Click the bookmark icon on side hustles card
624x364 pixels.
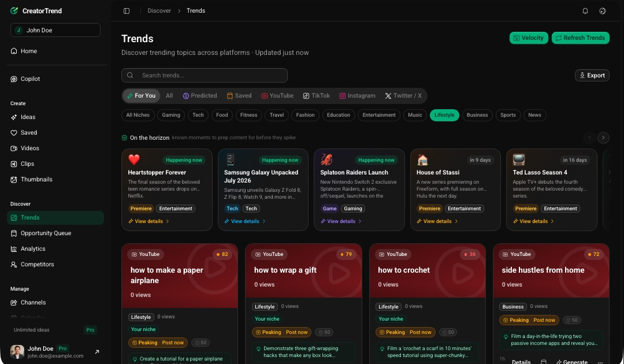544,362
